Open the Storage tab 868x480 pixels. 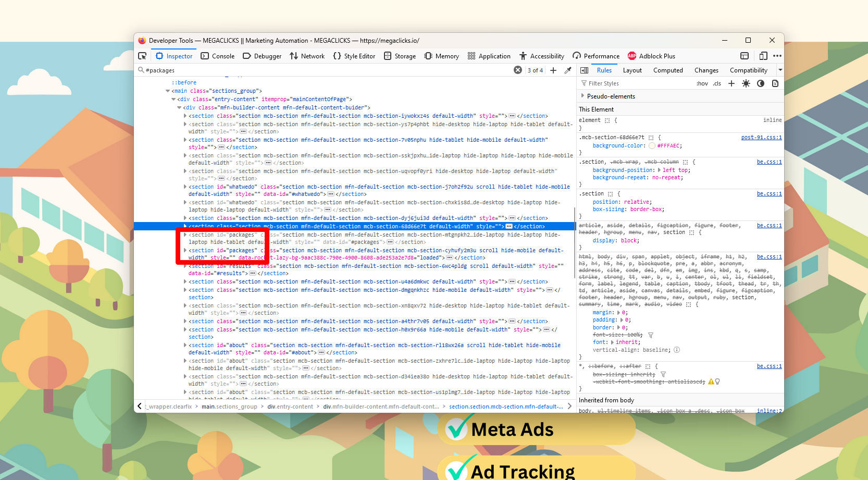(400, 56)
